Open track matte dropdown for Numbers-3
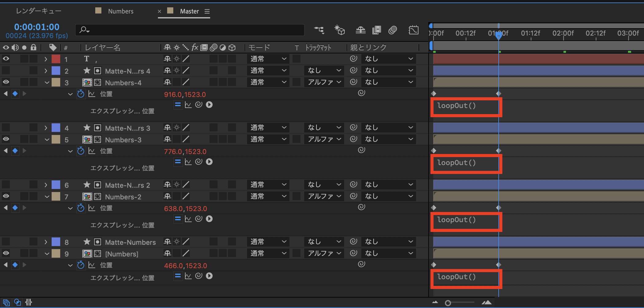Image resolution: width=644 pixels, height=308 pixels. coord(324,139)
